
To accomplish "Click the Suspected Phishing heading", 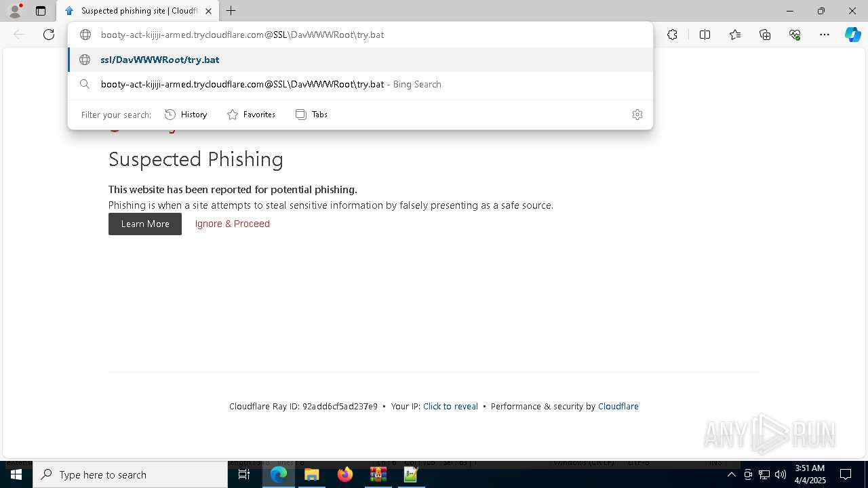I will coord(196,159).
